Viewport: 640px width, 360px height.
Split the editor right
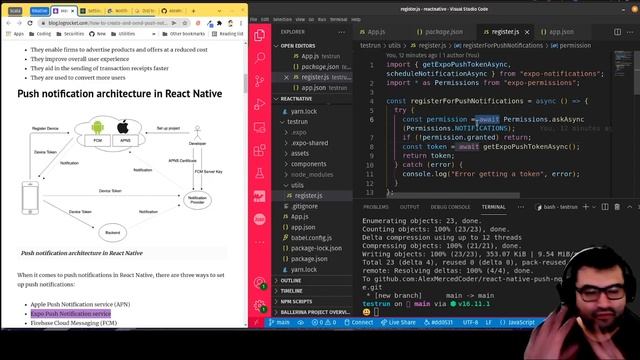click(x=618, y=32)
